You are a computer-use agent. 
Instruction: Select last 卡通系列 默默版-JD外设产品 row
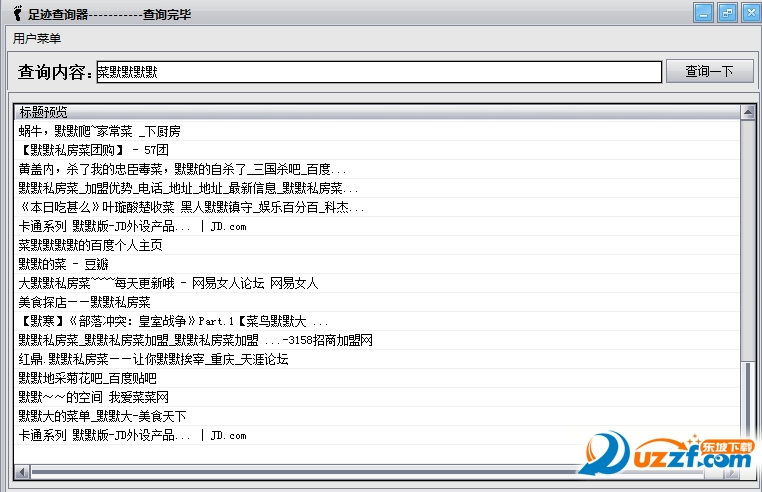pos(377,435)
